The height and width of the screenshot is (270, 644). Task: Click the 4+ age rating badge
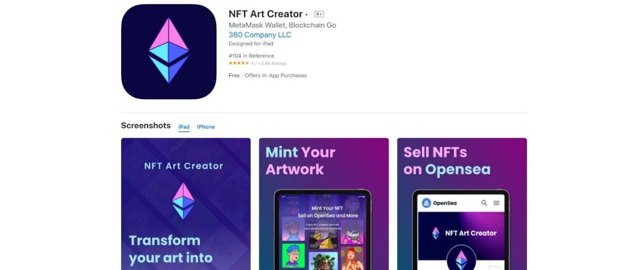point(319,14)
